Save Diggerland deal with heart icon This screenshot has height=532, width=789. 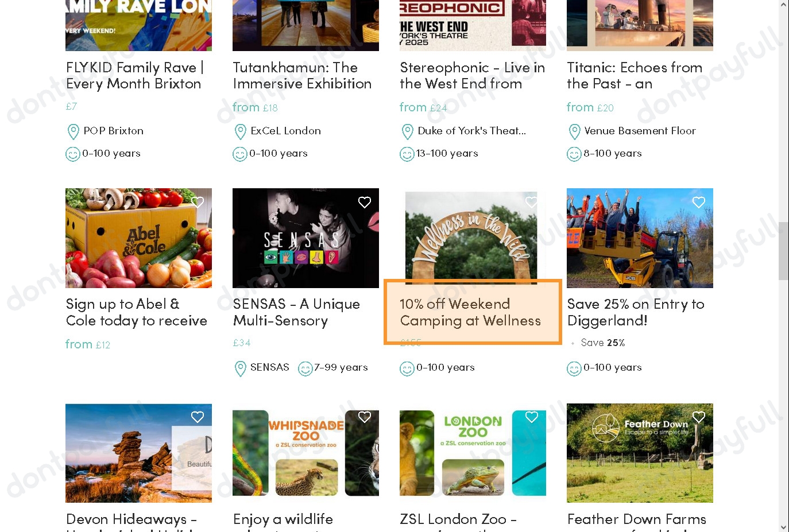click(699, 202)
